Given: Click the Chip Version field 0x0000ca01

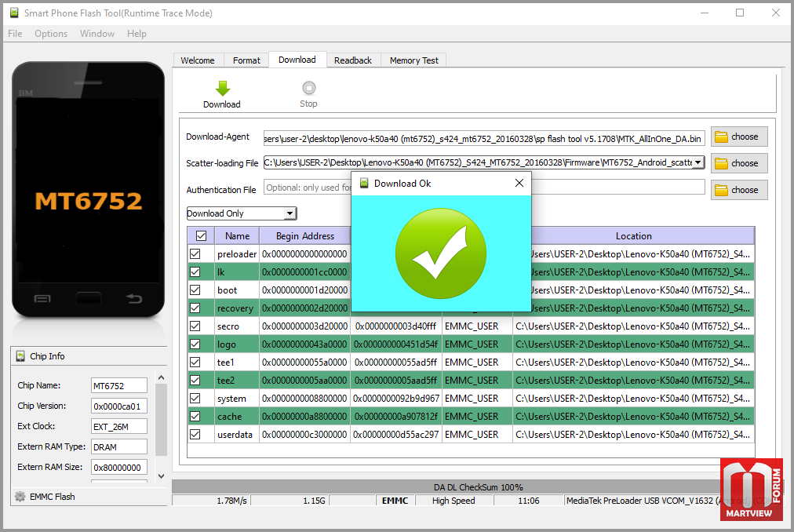Looking at the screenshot, I should tap(119, 406).
